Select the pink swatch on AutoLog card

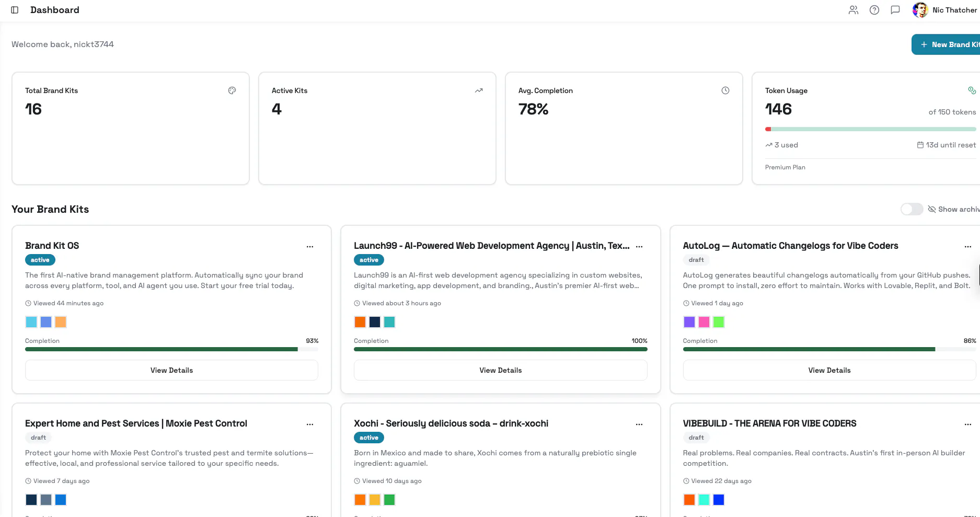(x=704, y=322)
